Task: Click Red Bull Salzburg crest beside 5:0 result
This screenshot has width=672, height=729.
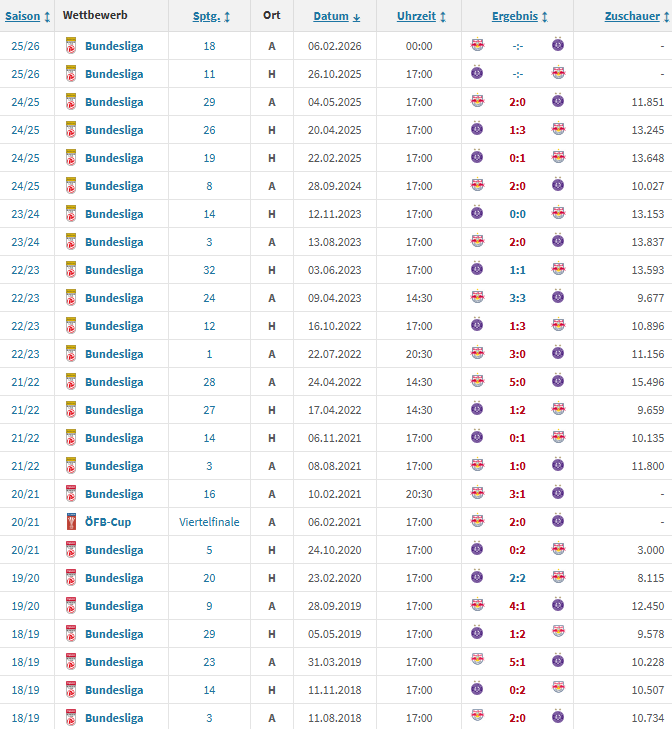Action: (477, 382)
